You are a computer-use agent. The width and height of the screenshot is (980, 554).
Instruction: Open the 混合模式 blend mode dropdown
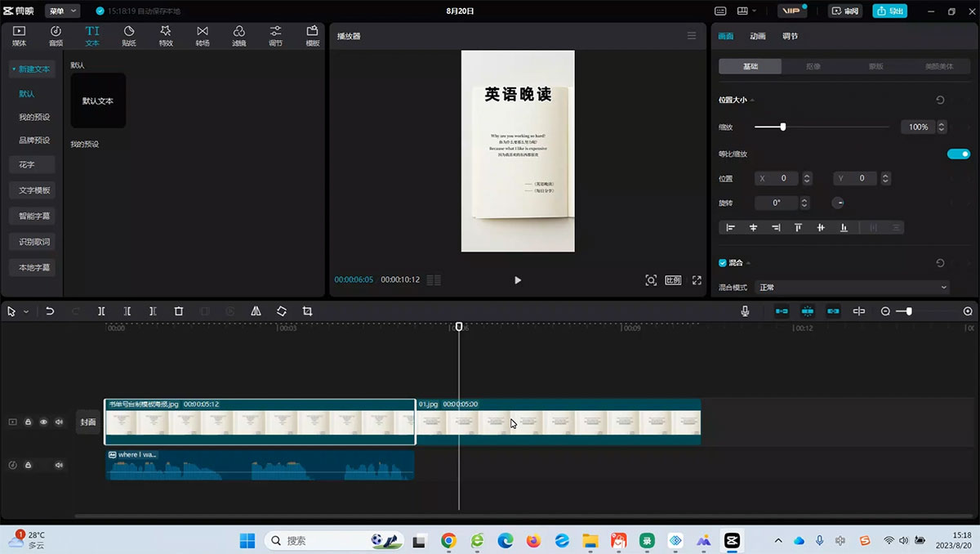(x=852, y=288)
